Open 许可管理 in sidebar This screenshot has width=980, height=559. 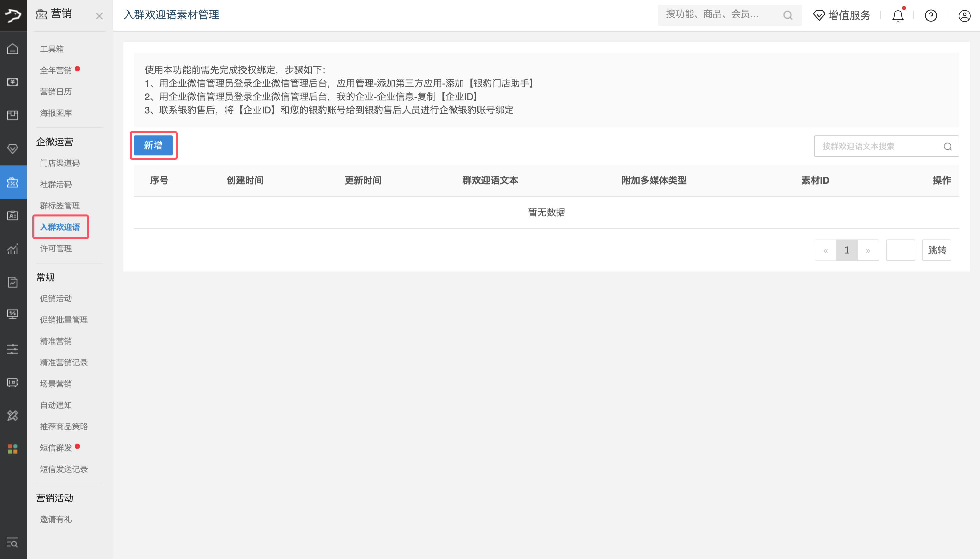(x=56, y=248)
